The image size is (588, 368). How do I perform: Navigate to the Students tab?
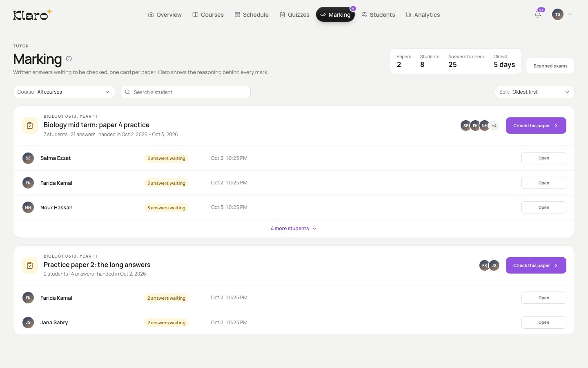378,15
